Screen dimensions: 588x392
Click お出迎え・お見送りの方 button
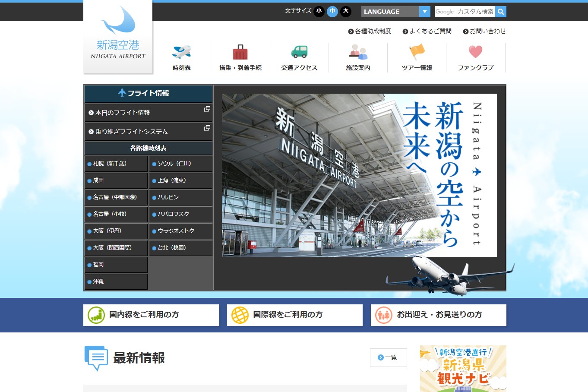439,315
